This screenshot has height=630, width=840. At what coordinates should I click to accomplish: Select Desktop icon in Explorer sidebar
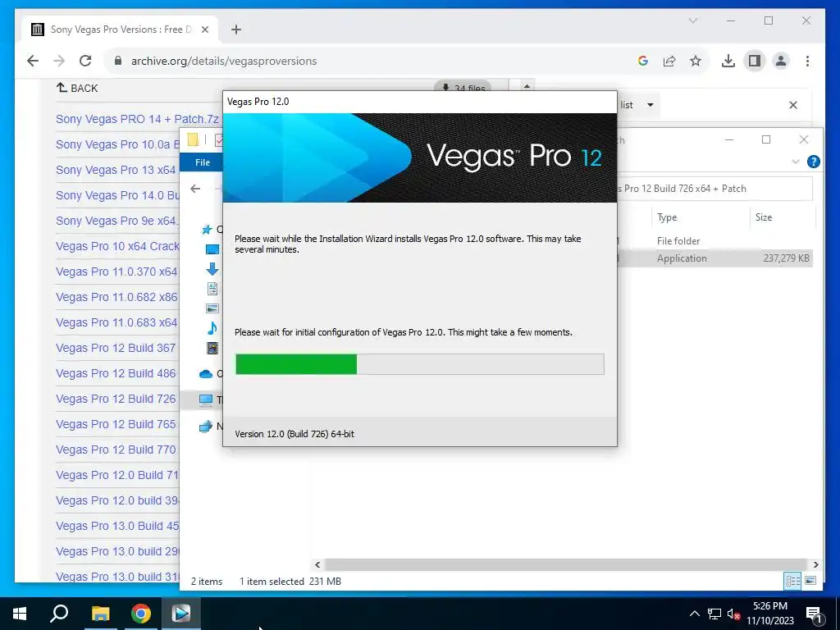tap(212, 249)
